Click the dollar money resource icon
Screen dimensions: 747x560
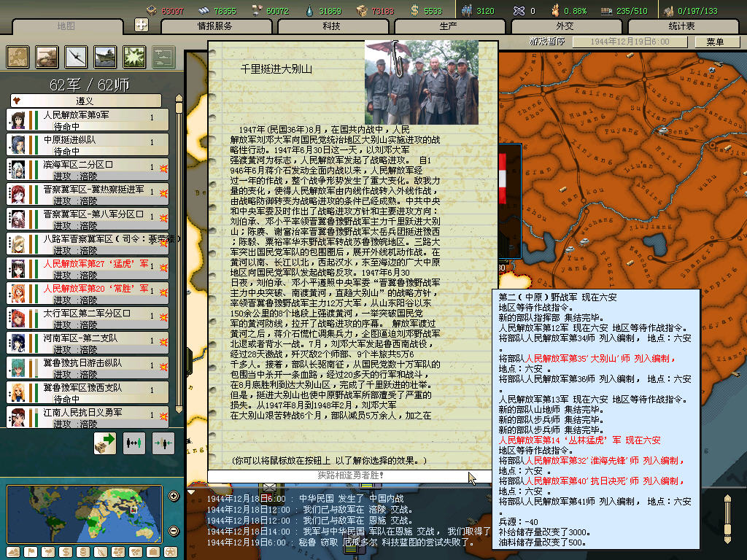(414, 10)
